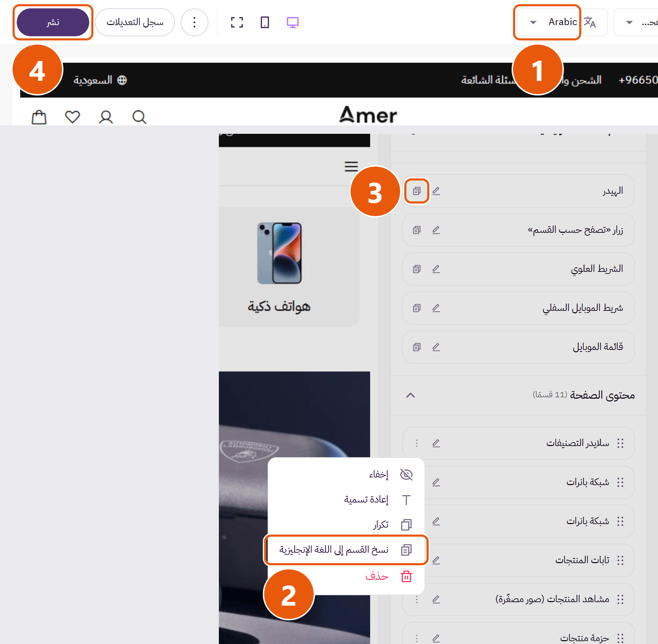This screenshot has width=658, height=644.
Task: Grab drag handle of first شبكة بانرات
Action: [620, 482]
